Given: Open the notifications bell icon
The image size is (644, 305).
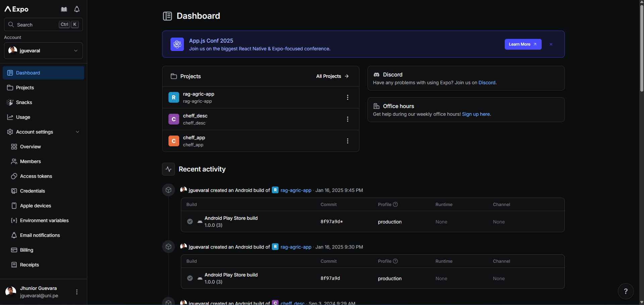Looking at the screenshot, I should [x=77, y=9].
